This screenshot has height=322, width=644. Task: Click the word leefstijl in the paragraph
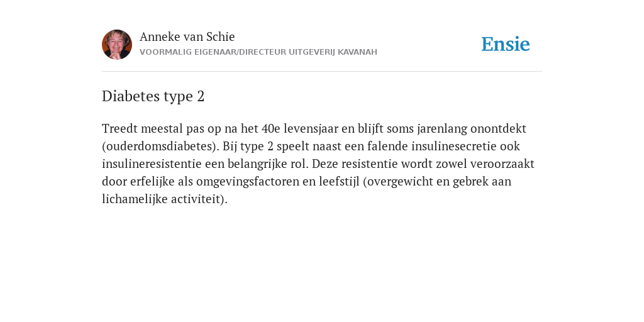tap(339, 182)
